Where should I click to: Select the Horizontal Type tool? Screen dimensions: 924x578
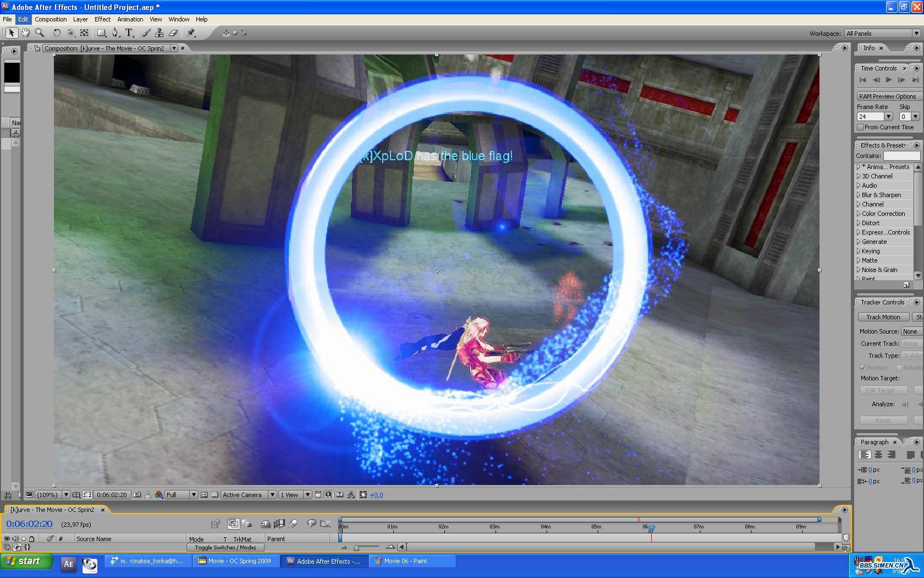point(129,33)
